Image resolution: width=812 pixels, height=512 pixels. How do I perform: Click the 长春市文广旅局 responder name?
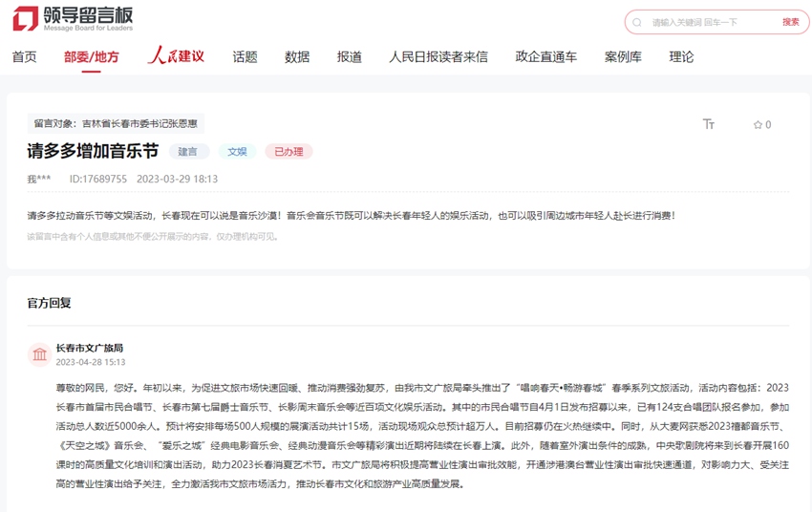click(x=90, y=348)
